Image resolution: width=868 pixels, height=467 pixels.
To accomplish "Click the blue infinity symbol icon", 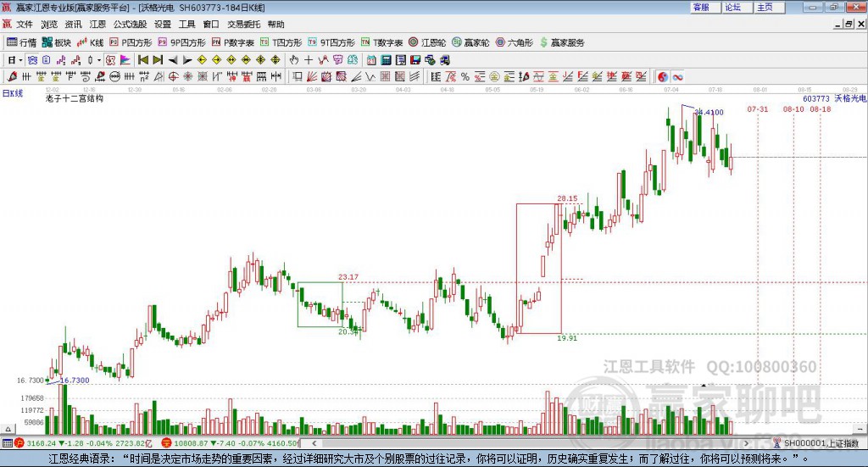I will click(x=677, y=77).
